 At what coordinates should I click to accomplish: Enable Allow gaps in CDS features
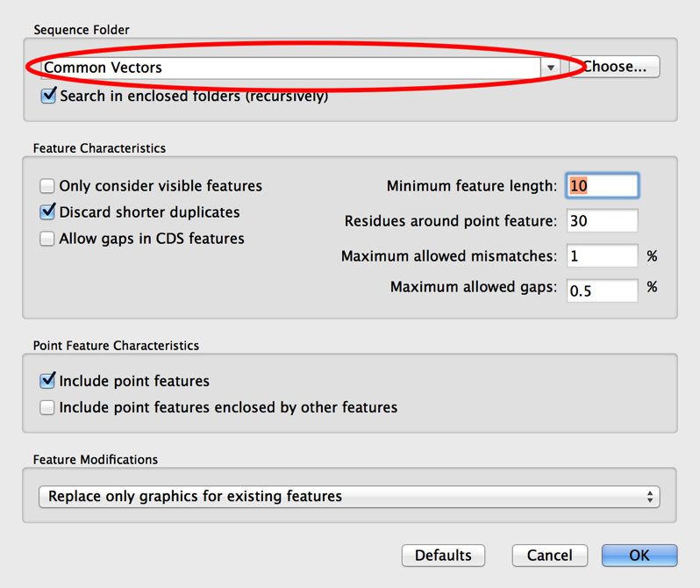click(47, 239)
